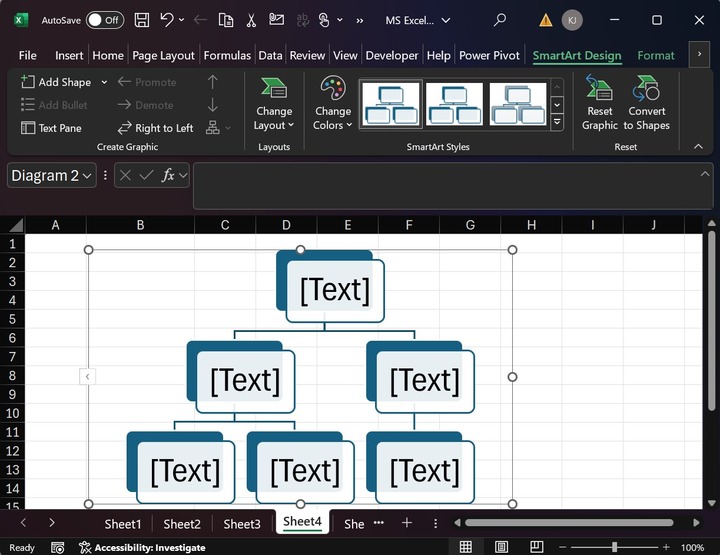The height and width of the screenshot is (555, 720).
Task: Switch to the Sheet2 tab
Action: pyautogui.click(x=182, y=524)
